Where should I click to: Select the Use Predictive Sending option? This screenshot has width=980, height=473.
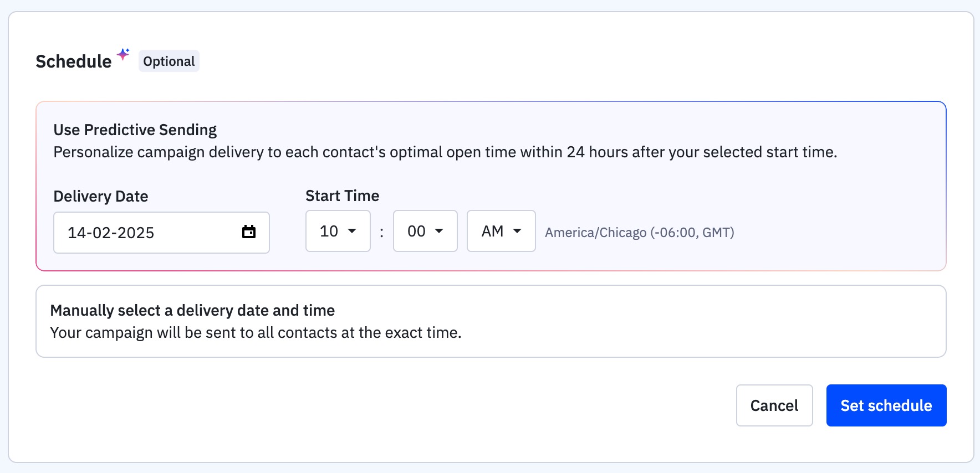(135, 130)
